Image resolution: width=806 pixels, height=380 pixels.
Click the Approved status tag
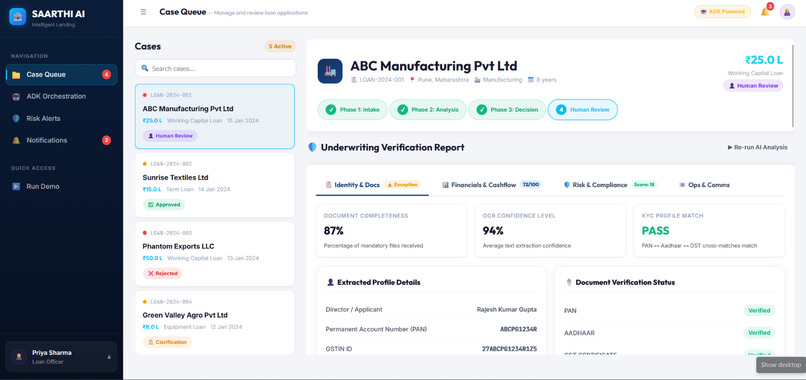(x=163, y=205)
